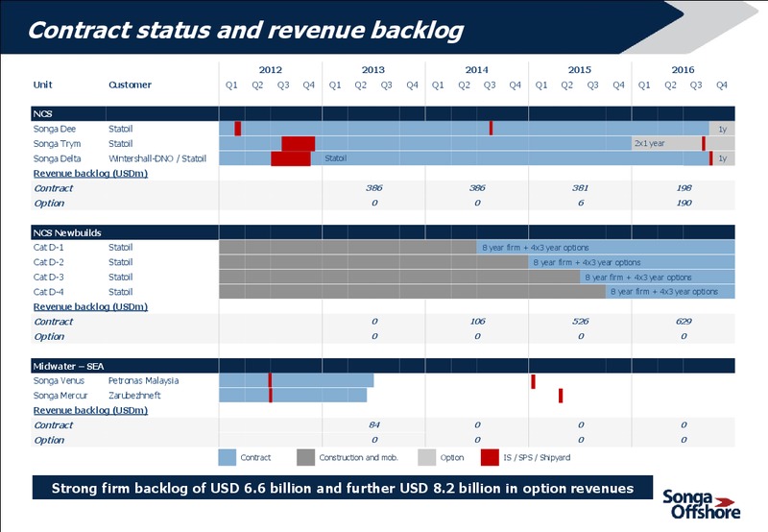Viewport: 768px width, 532px height.
Task: Click Newbuilds contract value 526 for 2015
Action: pos(581,322)
